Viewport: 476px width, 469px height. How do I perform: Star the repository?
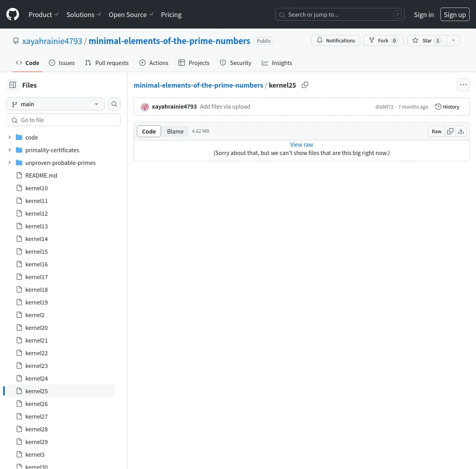(x=427, y=40)
